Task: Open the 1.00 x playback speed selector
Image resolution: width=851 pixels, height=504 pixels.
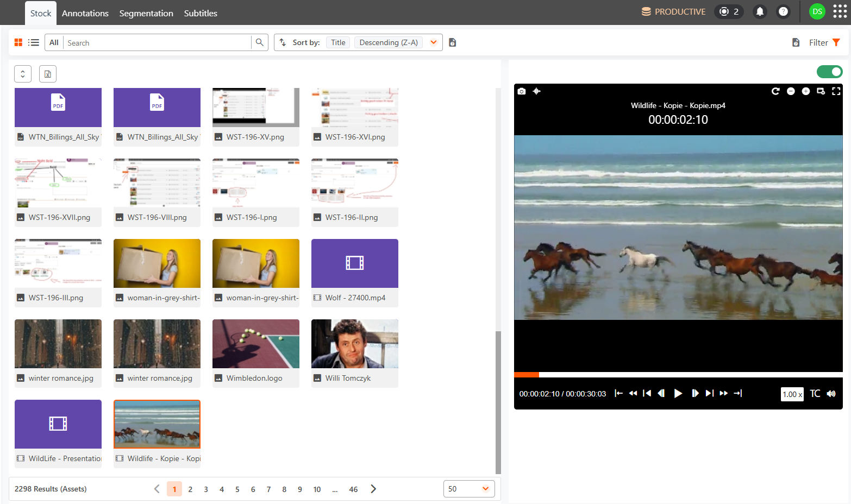Action: 792,394
